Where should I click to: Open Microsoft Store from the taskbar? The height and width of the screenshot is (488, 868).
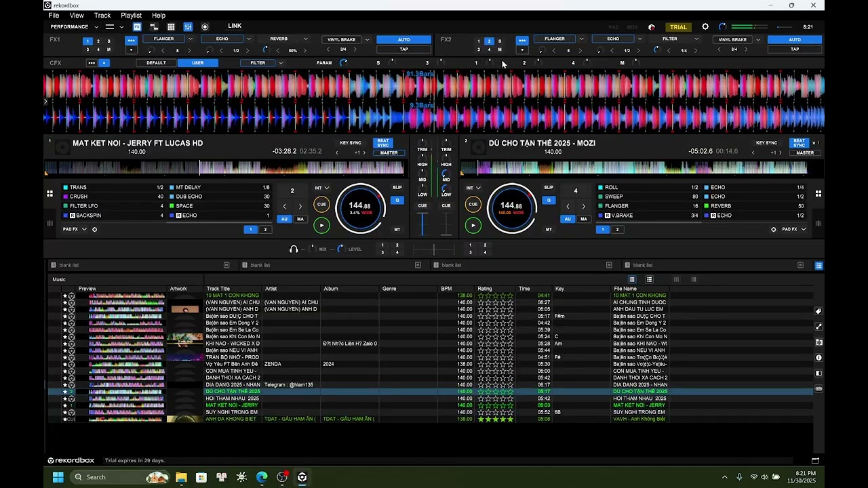[x=201, y=477]
